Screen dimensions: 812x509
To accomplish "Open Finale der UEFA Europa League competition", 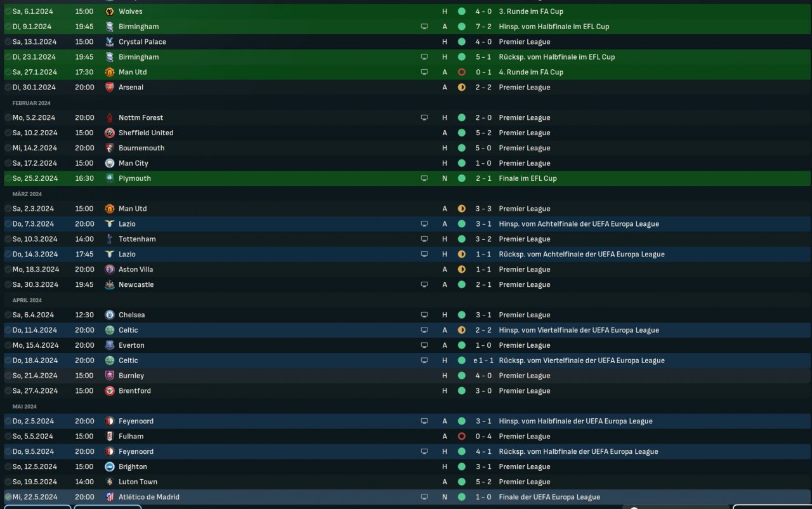I will (x=549, y=497).
